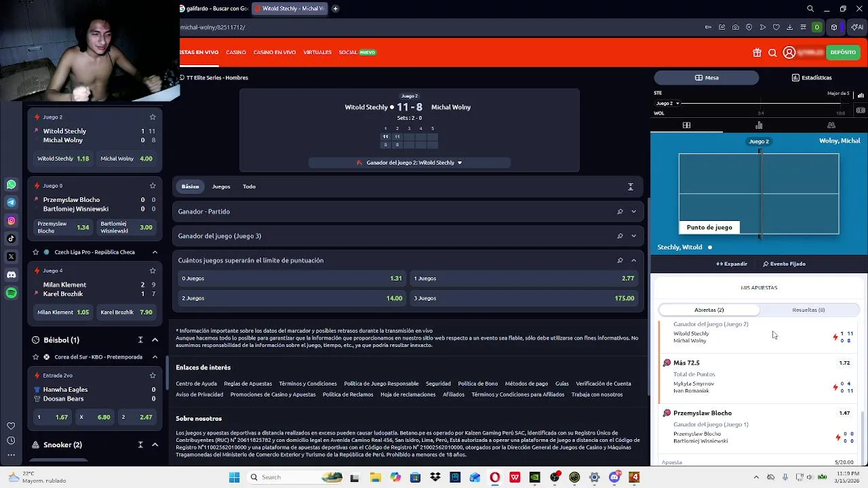Switch to the players head-to-head icon
868x488 pixels.
pos(831,125)
